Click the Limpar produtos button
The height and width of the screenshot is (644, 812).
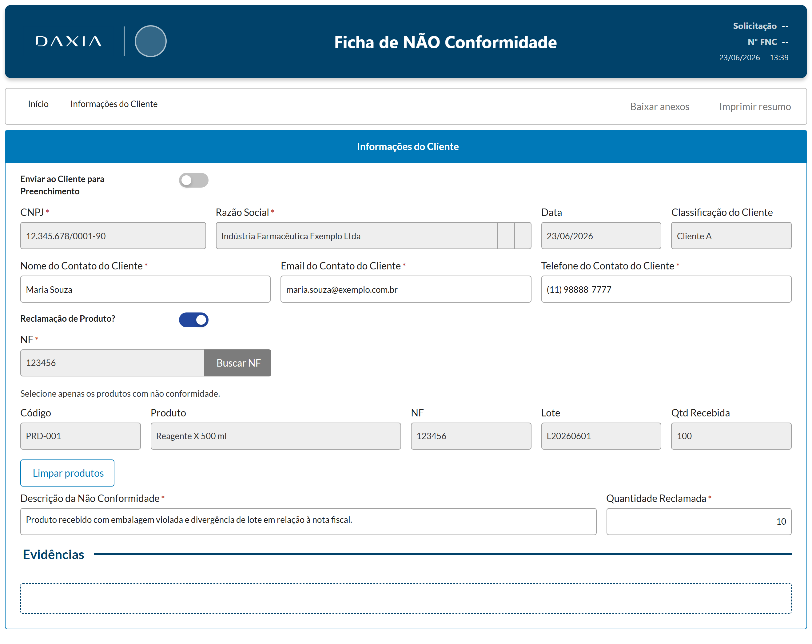[67, 473]
